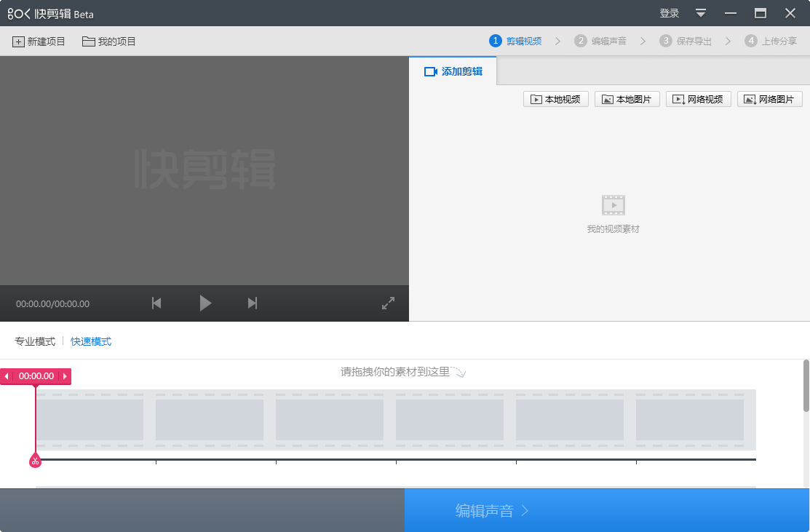Open the title bar dropdown menu arrow

click(701, 13)
